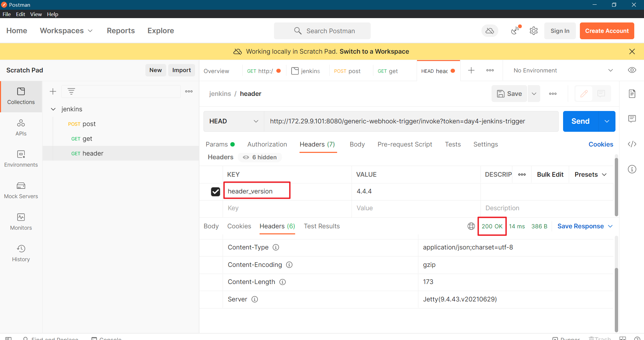Click the plus icon to create a collection
This screenshot has width=644, height=340.
53,91
